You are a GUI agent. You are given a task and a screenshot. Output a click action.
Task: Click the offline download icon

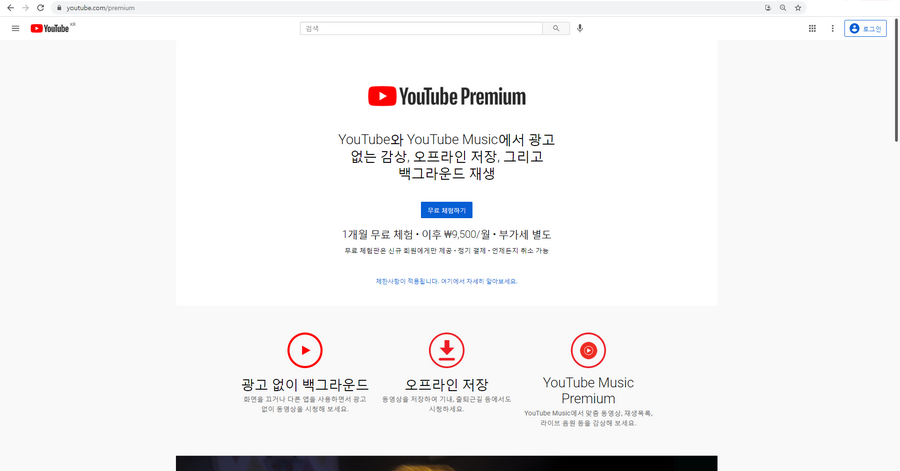point(447,350)
